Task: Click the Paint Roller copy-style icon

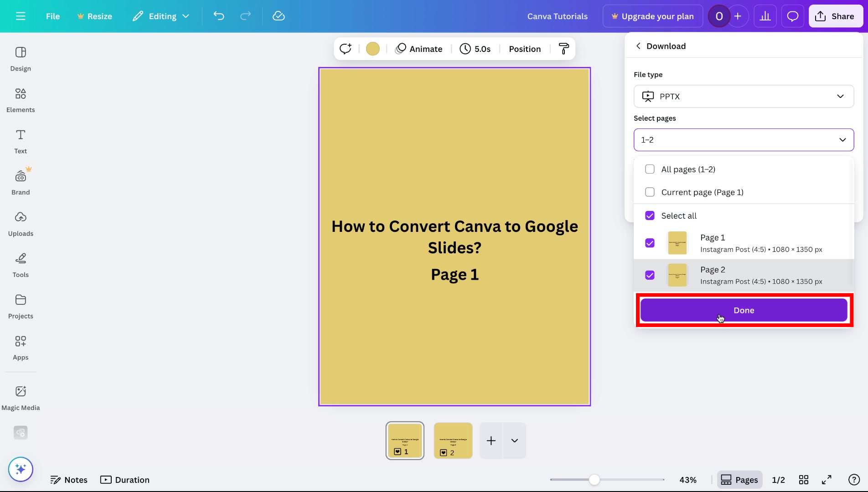Action: coord(563,48)
